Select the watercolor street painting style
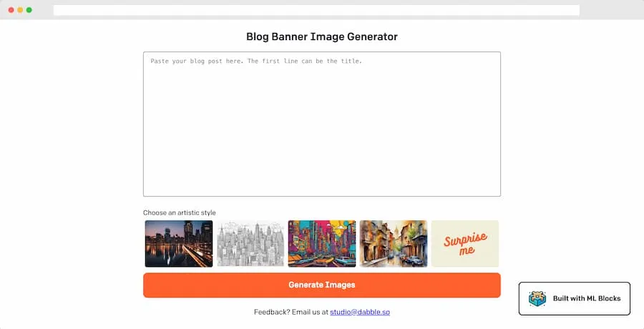Screen dimensions: 644x329 (x=394, y=244)
